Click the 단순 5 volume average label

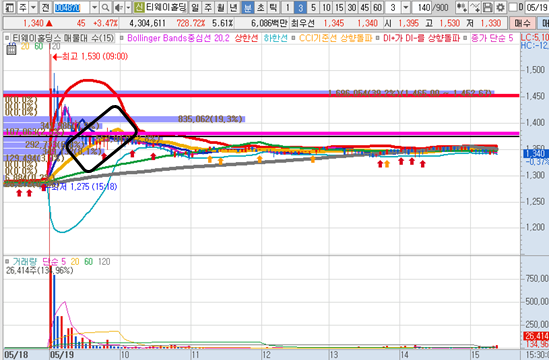pyautogui.click(x=54, y=262)
